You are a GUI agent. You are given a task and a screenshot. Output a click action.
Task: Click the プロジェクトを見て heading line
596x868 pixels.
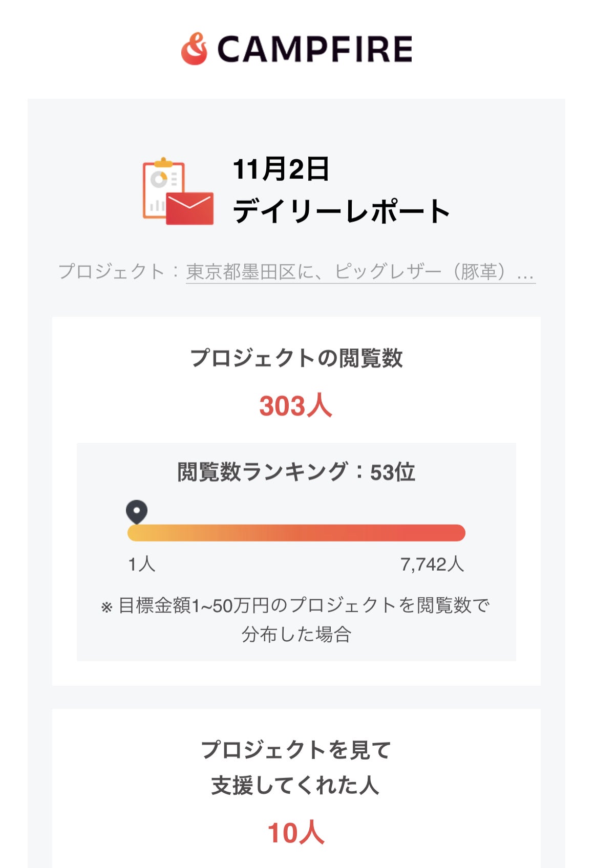coord(296,750)
